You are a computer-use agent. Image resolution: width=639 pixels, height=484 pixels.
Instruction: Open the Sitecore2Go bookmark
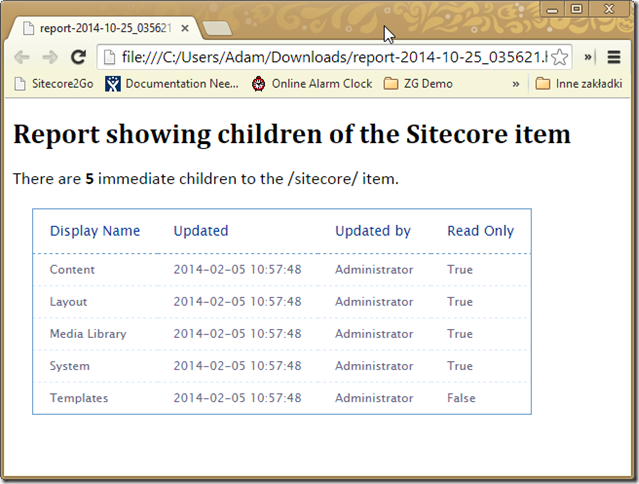(53, 84)
